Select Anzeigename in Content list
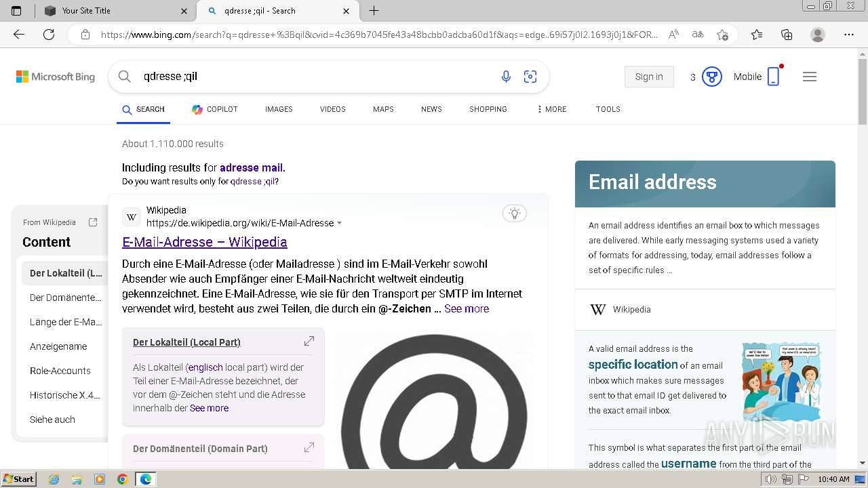 click(58, 346)
